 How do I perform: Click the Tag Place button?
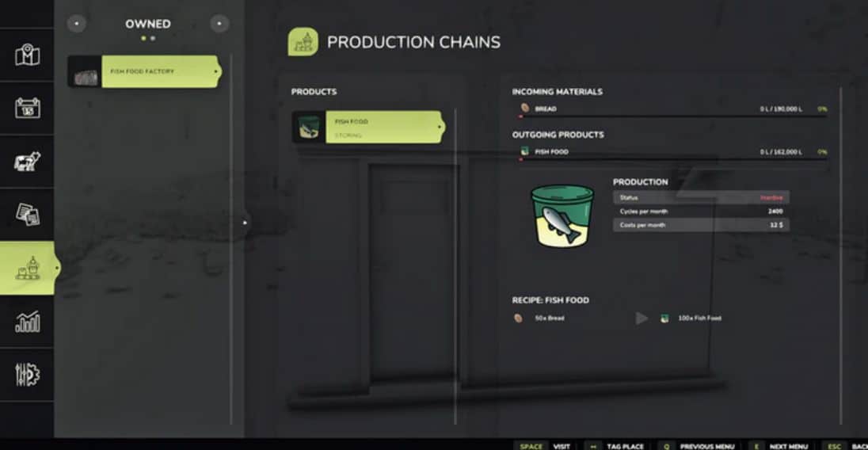point(625,446)
